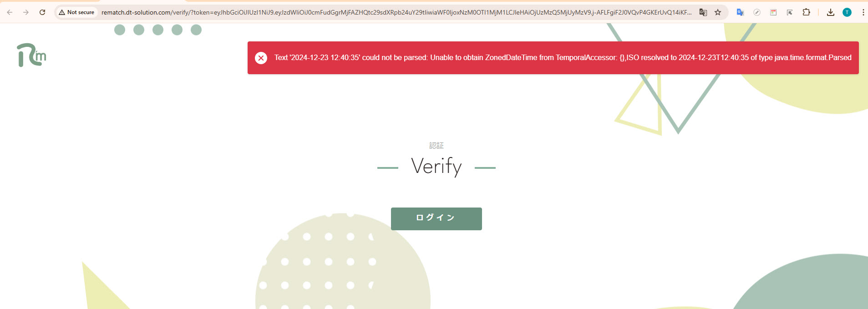Click the diagonal arrow extension icon
Image resolution: width=868 pixels, height=309 pixels.
[x=789, y=12]
